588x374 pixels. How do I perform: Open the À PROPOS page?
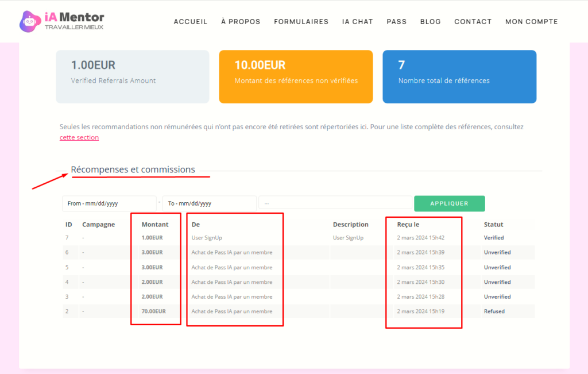(241, 22)
